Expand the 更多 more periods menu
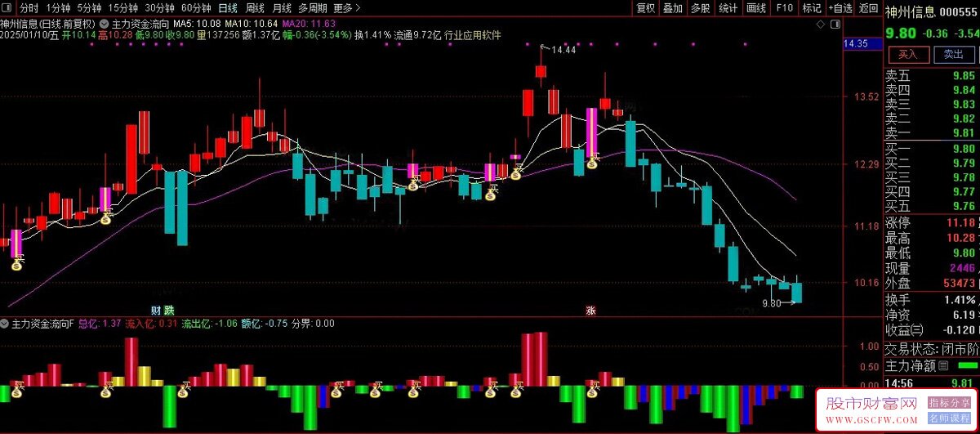The image size is (980, 434). point(347,8)
